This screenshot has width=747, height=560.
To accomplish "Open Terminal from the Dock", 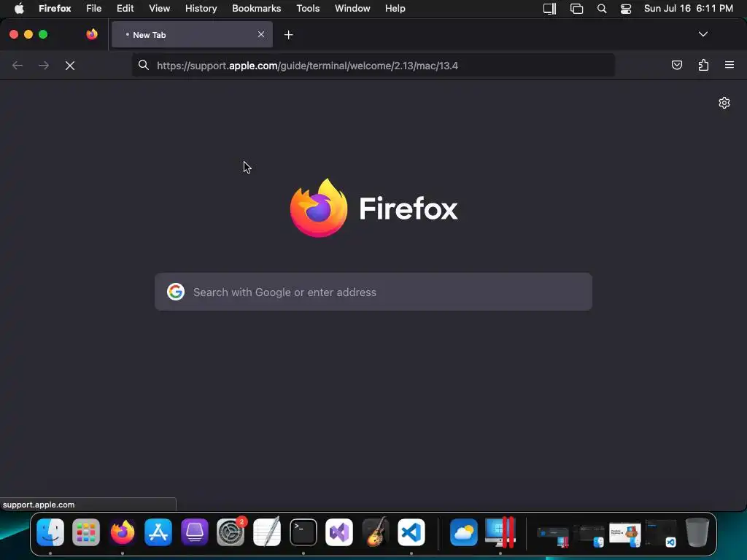I will coord(303,532).
